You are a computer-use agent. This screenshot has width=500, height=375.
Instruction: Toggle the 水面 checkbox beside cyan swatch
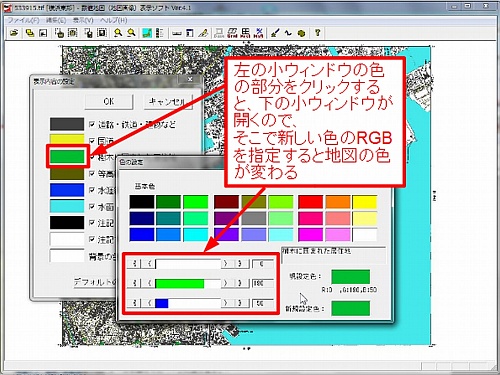tap(92, 206)
